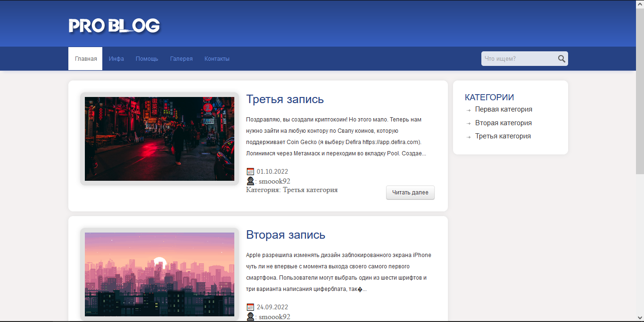644x322 pixels.
Task: Navigate to Галерея section
Action: pyautogui.click(x=182, y=59)
